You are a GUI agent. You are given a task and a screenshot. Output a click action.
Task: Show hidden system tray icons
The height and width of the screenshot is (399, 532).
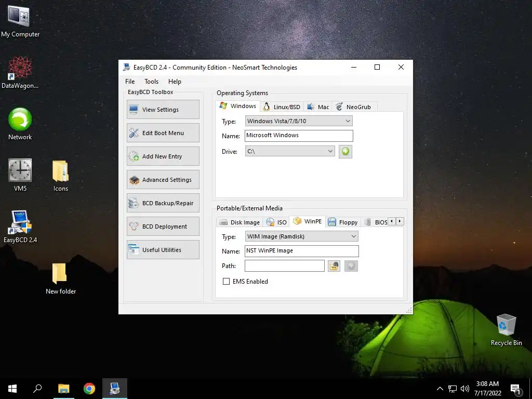click(x=440, y=389)
